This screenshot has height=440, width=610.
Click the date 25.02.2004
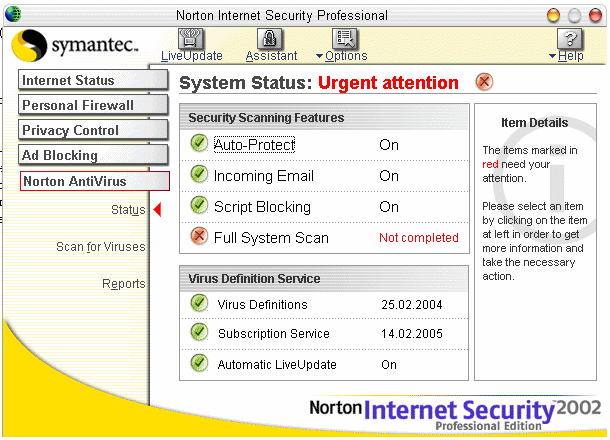(x=412, y=305)
